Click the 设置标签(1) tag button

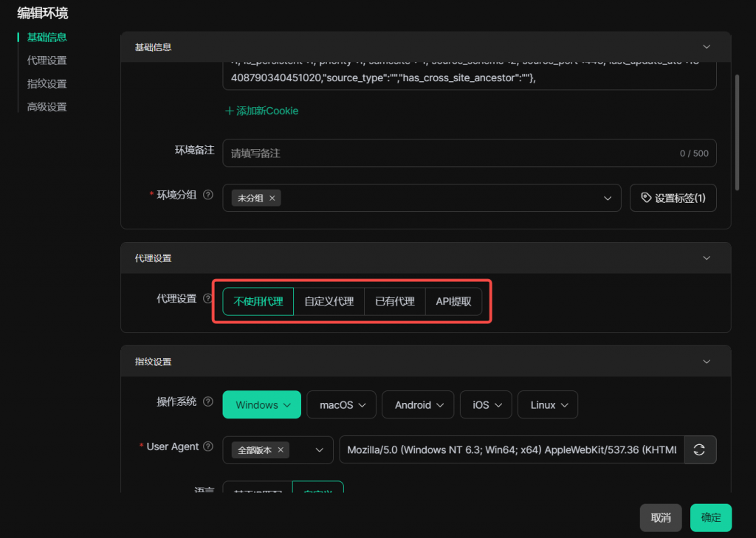673,198
